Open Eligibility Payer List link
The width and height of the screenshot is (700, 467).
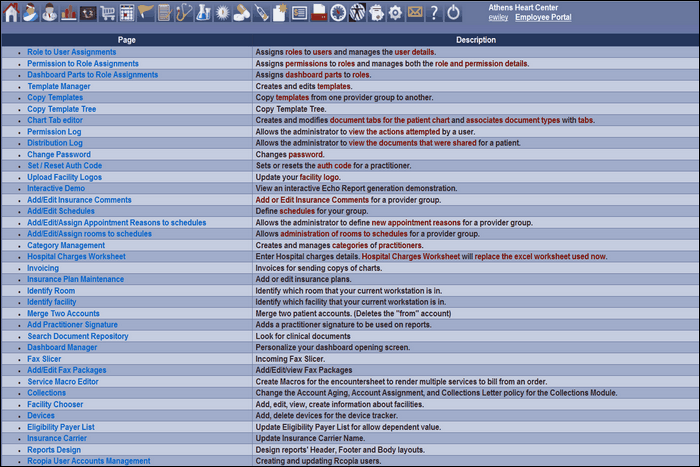(61, 427)
